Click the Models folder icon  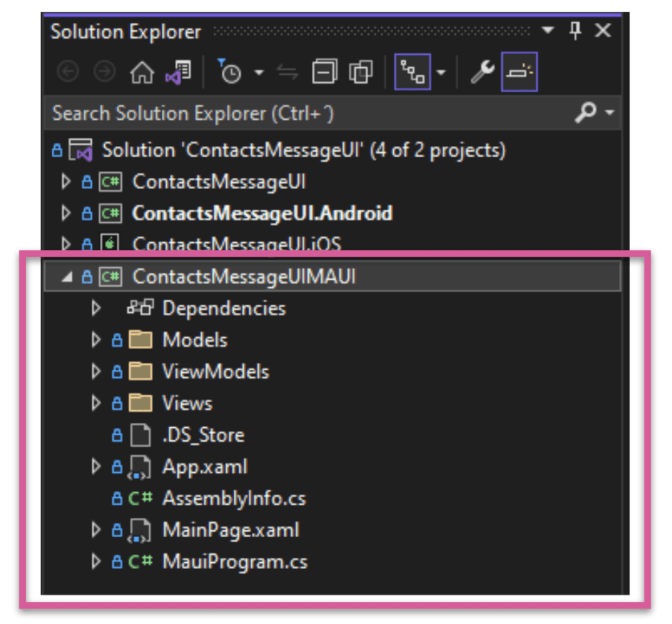click(140, 340)
